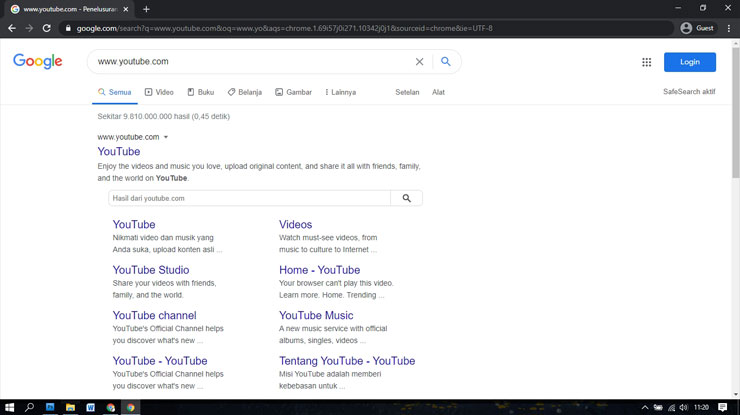Click the browser forward arrow

pyautogui.click(x=29, y=28)
